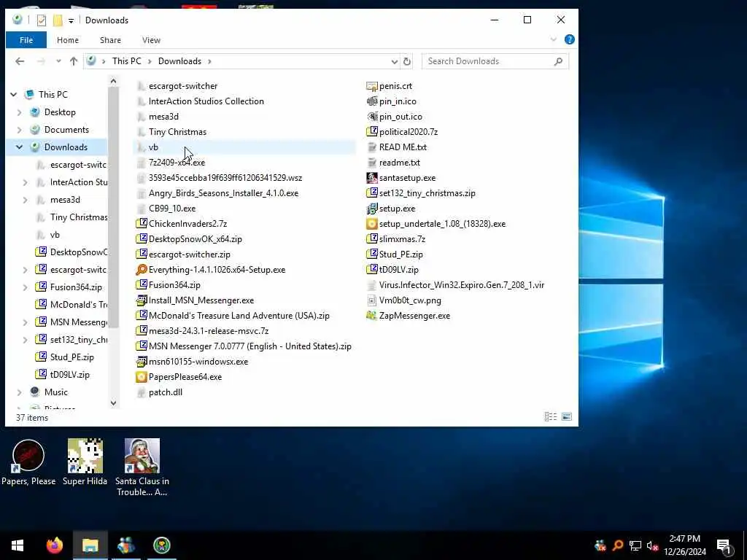Screen dimensions: 747x560
Task: Select the pin_out.ico file icon
Action: [371, 116]
